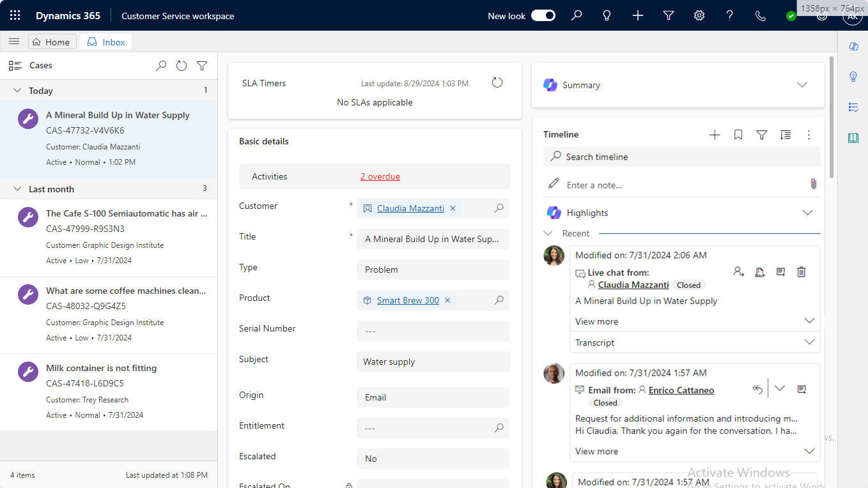Click the Search timeline input field

click(684, 156)
